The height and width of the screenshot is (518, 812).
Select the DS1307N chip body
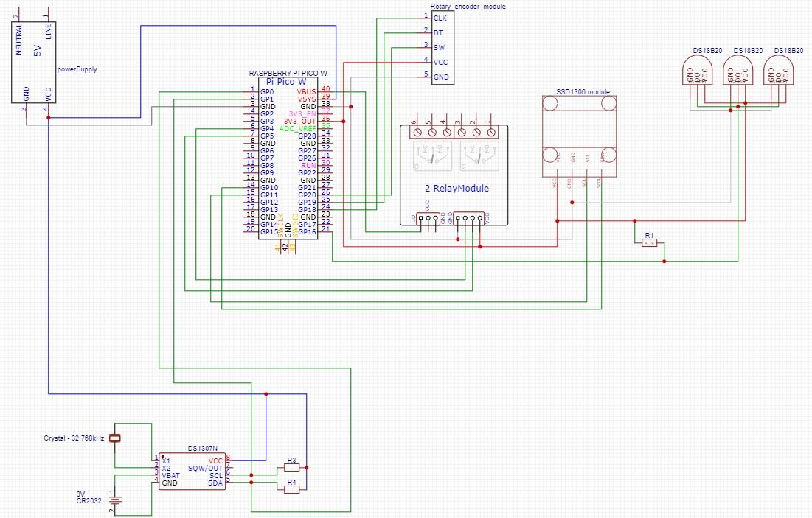[x=192, y=471]
